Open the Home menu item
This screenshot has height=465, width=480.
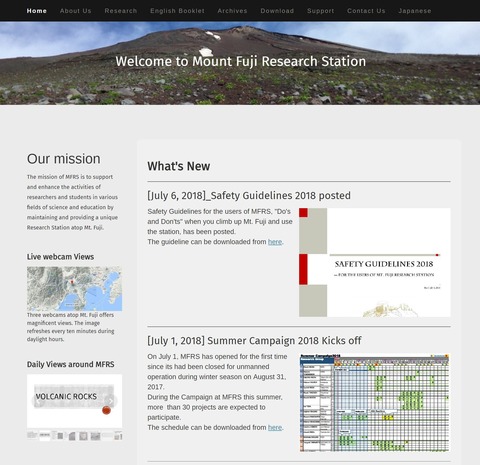[x=37, y=11]
